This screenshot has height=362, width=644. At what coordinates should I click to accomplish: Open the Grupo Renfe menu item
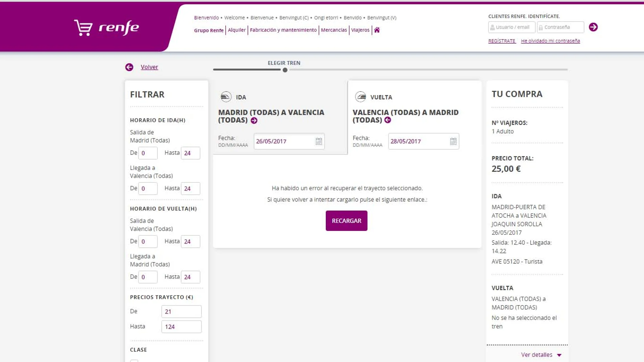pyautogui.click(x=209, y=30)
